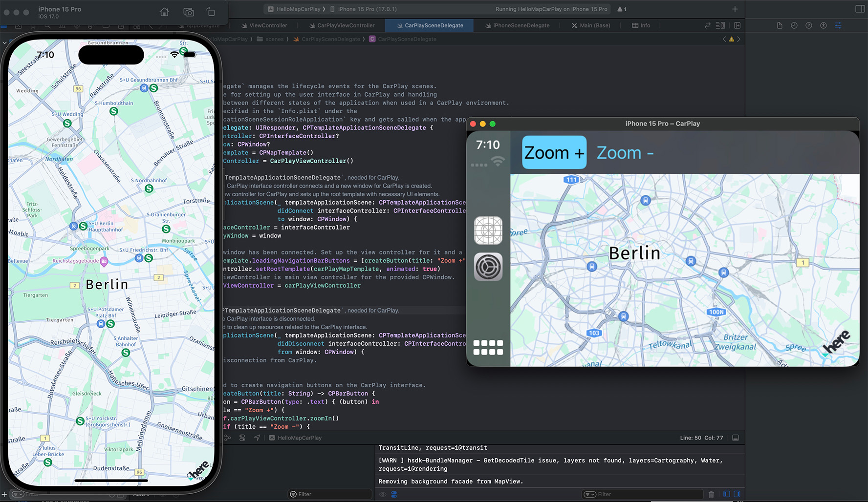Open the File inspector
868x502 pixels.
(780, 25)
